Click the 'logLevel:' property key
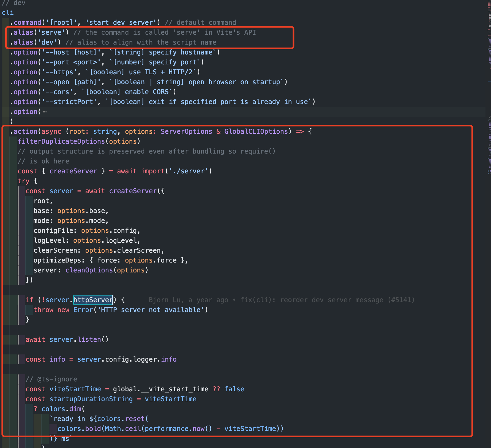The height and width of the screenshot is (448, 491). (51, 241)
